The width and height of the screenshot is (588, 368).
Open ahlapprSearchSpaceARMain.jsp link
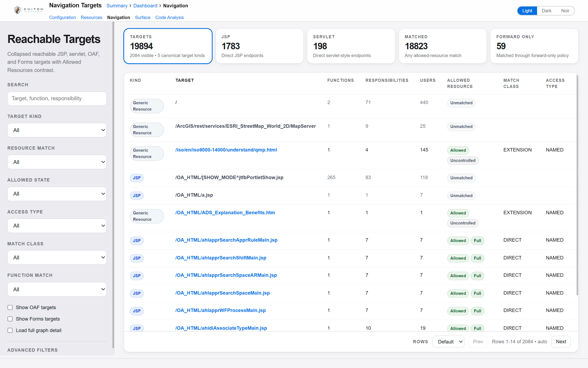click(x=226, y=275)
